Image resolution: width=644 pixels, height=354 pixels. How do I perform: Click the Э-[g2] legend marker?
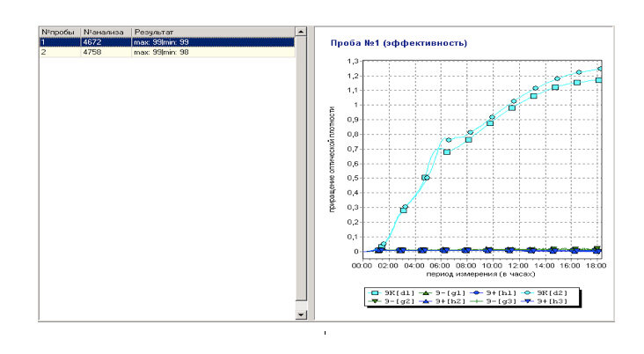point(374,301)
